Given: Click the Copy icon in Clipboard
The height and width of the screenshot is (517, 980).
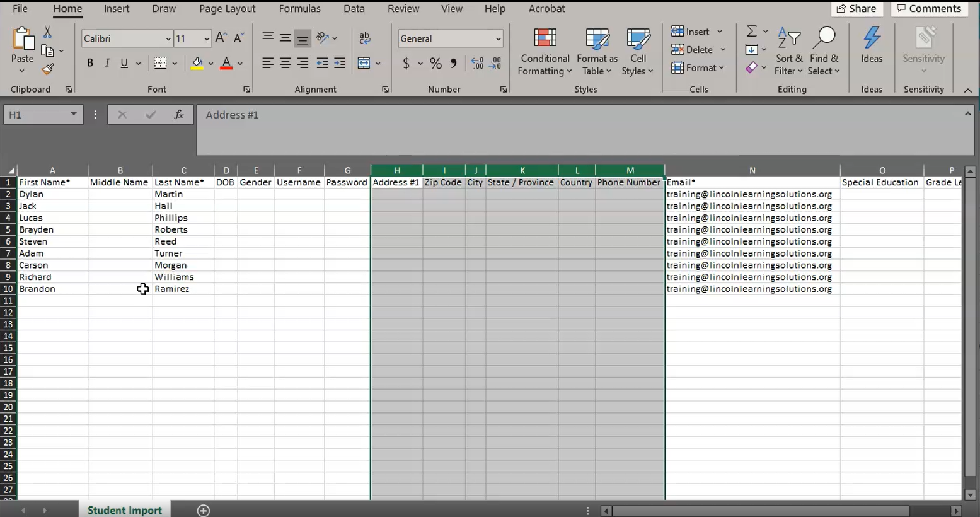Looking at the screenshot, I should tap(47, 51).
